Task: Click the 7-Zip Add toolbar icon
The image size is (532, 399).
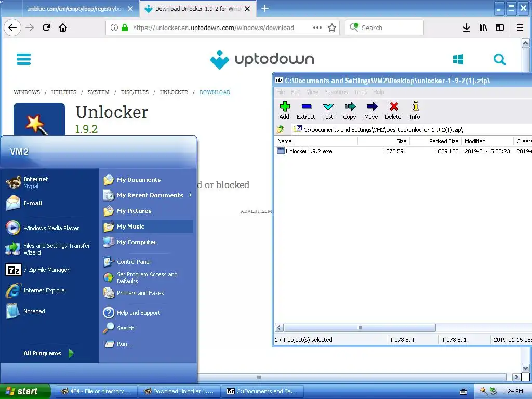Action: click(x=284, y=110)
